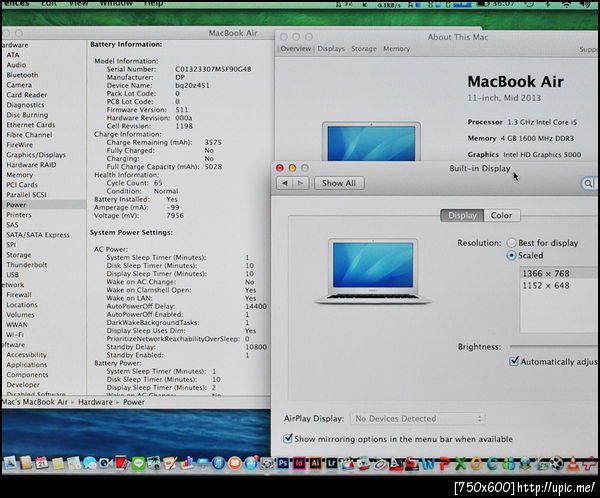
Task: Open iBooks from the Dock
Action: [235, 463]
